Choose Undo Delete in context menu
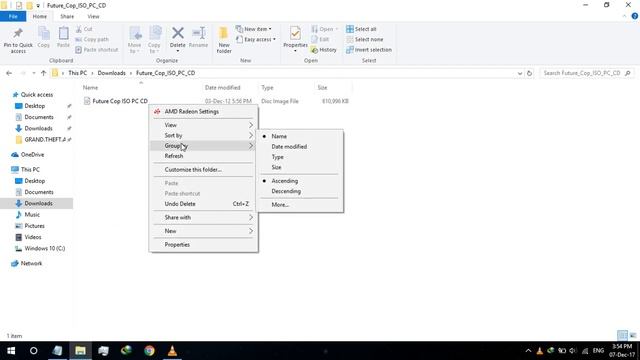 point(204,204)
